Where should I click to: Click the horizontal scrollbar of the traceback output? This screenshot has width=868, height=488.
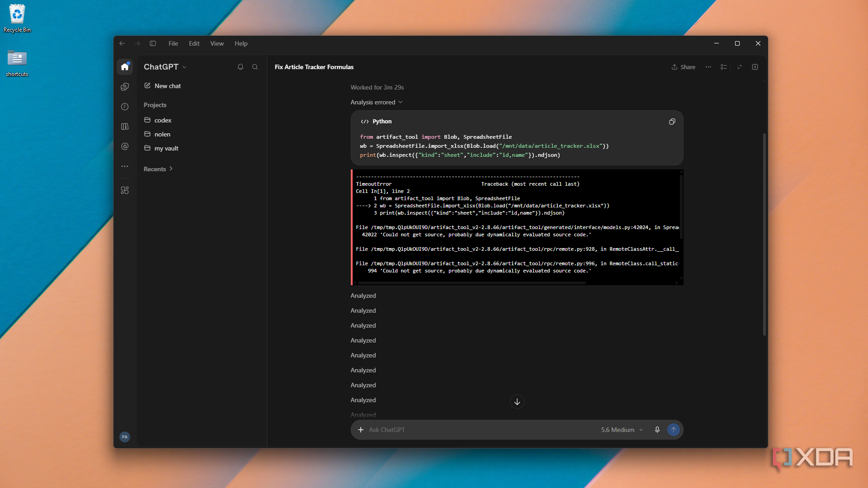pos(472,283)
